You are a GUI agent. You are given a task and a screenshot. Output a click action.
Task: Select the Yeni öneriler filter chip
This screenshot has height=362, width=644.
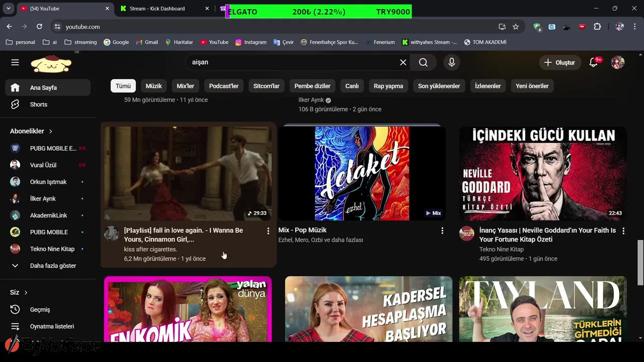coord(532,86)
